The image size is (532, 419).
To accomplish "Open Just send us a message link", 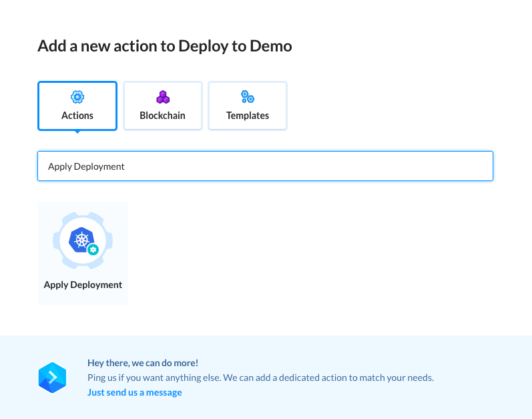I will click(x=135, y=392).
